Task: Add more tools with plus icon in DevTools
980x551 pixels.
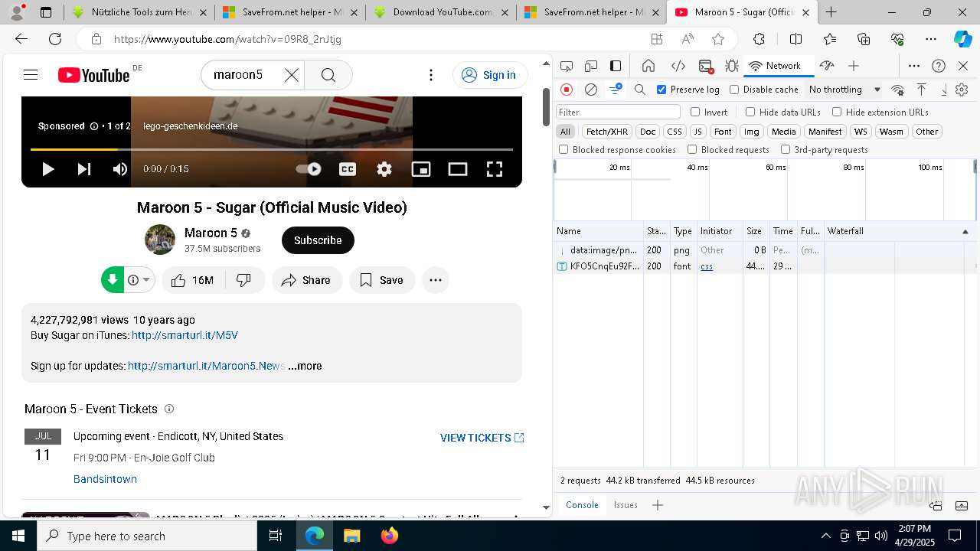Action: coord(854,66)
